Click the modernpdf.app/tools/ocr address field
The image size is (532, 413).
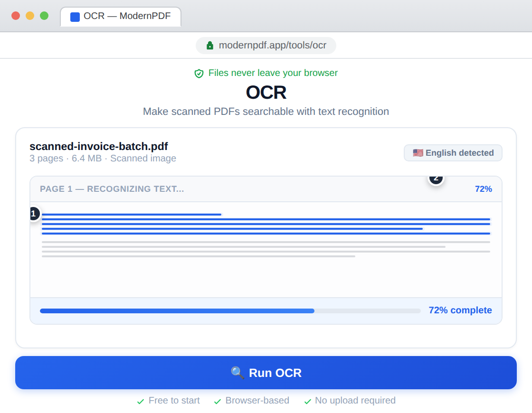(266, 45)
